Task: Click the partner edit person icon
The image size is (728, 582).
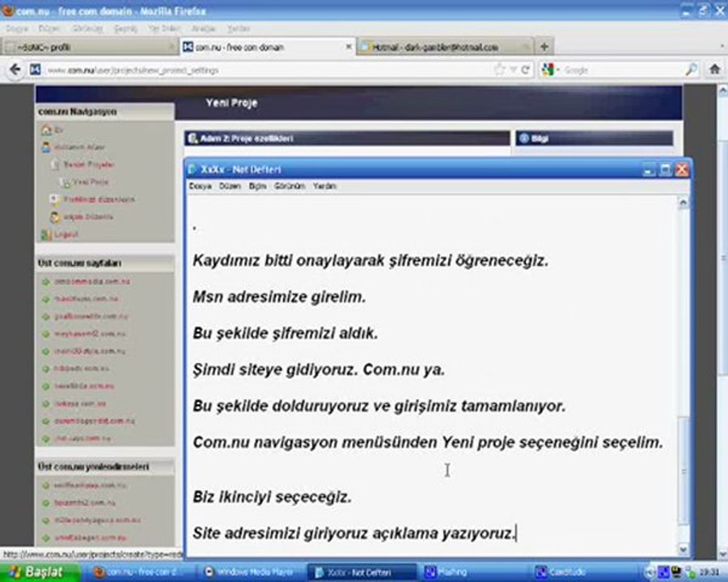Action: pyautogui.click(x=55, y=217)
